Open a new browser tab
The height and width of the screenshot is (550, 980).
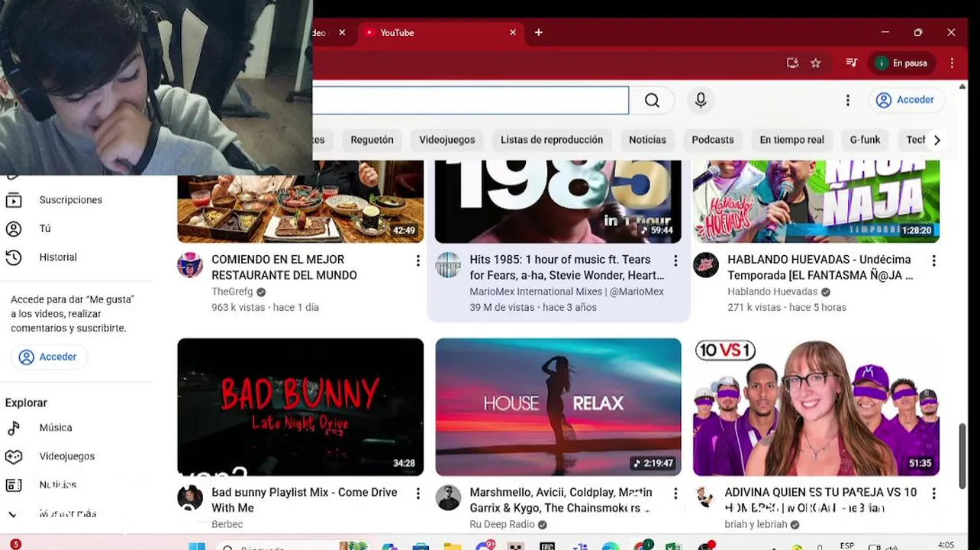pyautogui.click(x=539, y=33)
